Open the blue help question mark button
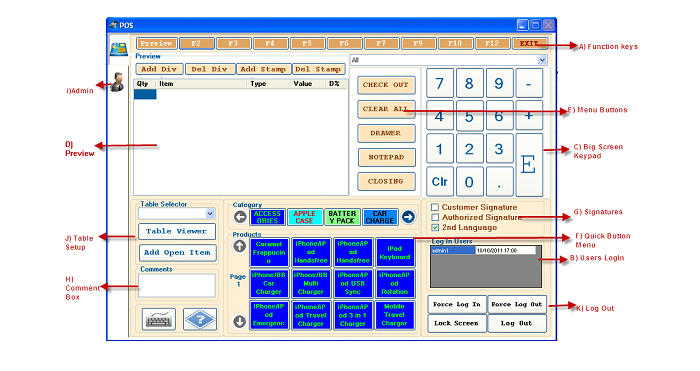The image size is (700, 371). click(x=200, y=319)
